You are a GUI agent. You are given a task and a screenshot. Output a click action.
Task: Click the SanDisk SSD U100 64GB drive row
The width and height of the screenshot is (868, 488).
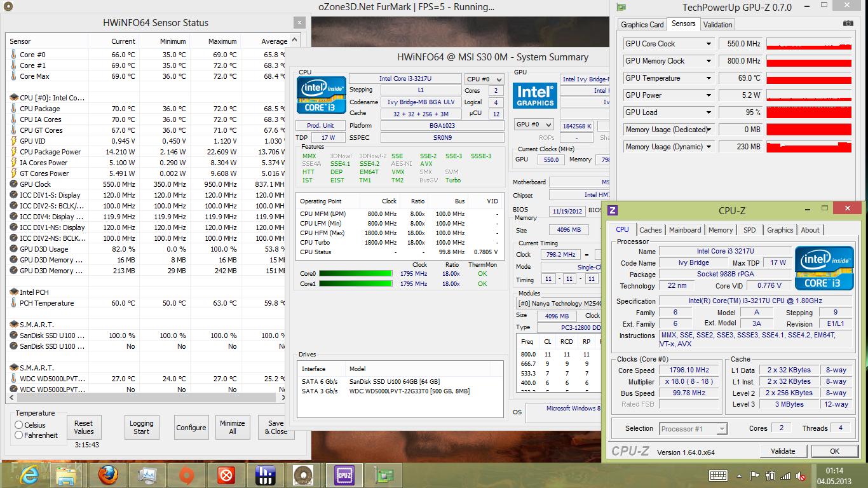[x=400, y=381]
